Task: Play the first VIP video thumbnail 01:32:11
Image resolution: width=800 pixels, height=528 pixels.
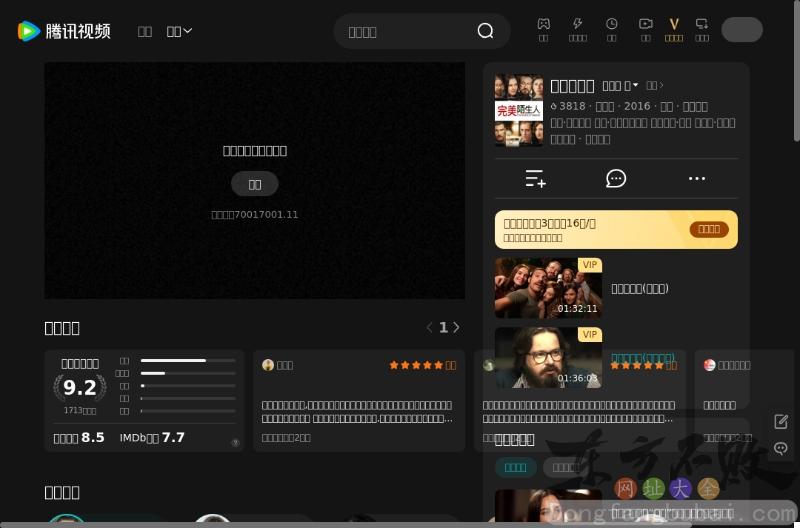Action: pyautogui.click(x=548, y=288)
